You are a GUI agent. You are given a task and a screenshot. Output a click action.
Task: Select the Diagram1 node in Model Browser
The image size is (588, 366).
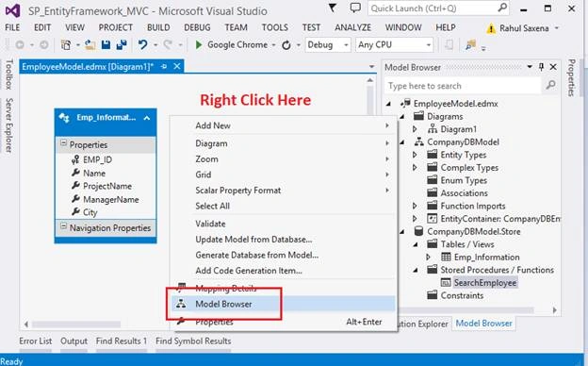[x=458, y=129]
